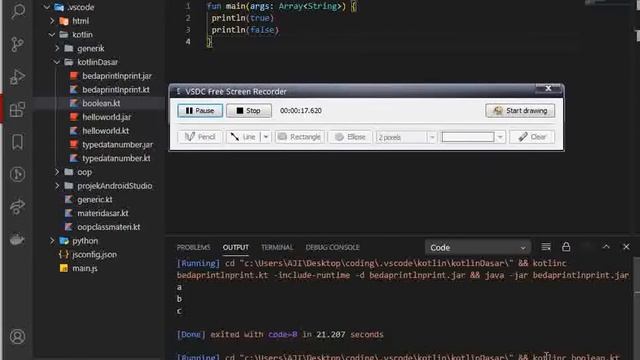
Task: Open oopclassmateri.kt file
Action: 109,227
